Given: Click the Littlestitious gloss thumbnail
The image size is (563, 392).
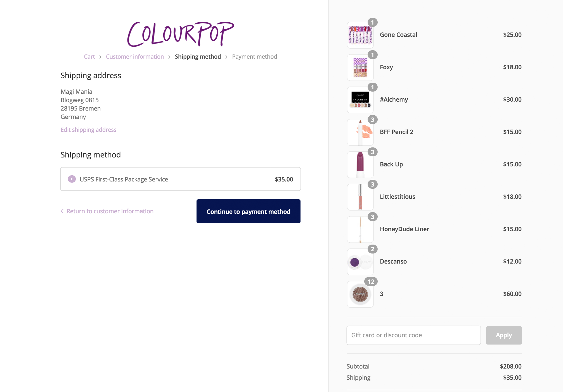Looking at the screenshot, I should [x=360, y=197].
